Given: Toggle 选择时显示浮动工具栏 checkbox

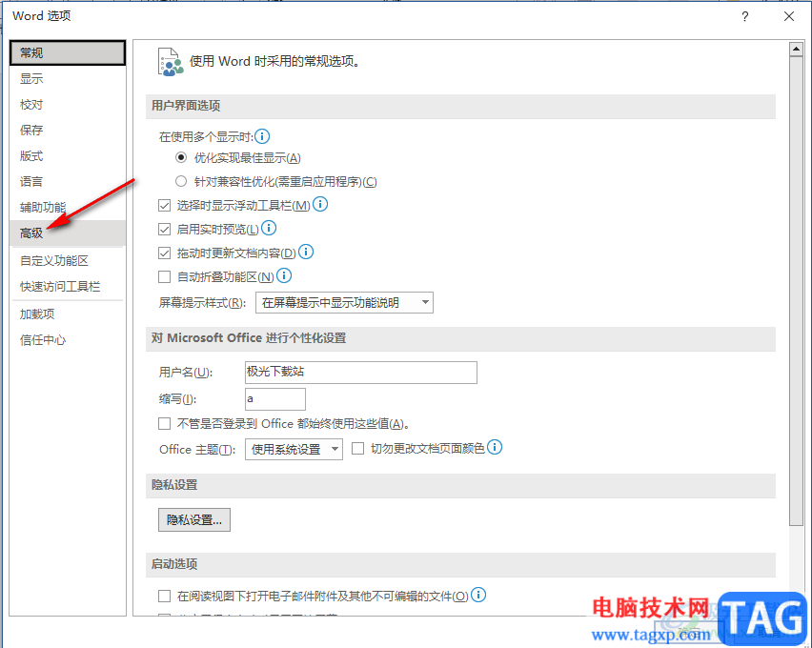Looking at the screenshot, I should point(164,205).
